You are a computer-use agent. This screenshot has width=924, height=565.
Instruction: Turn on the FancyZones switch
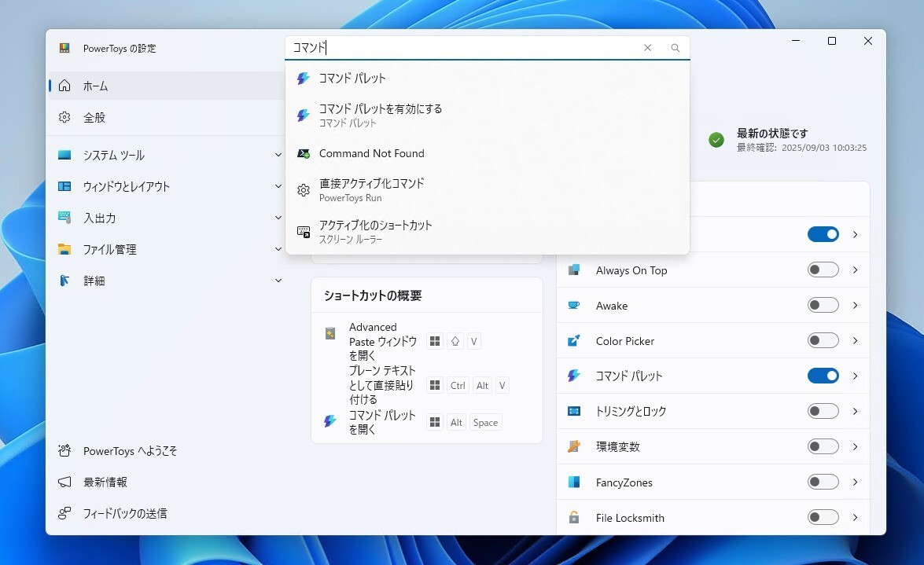(823, 482)
